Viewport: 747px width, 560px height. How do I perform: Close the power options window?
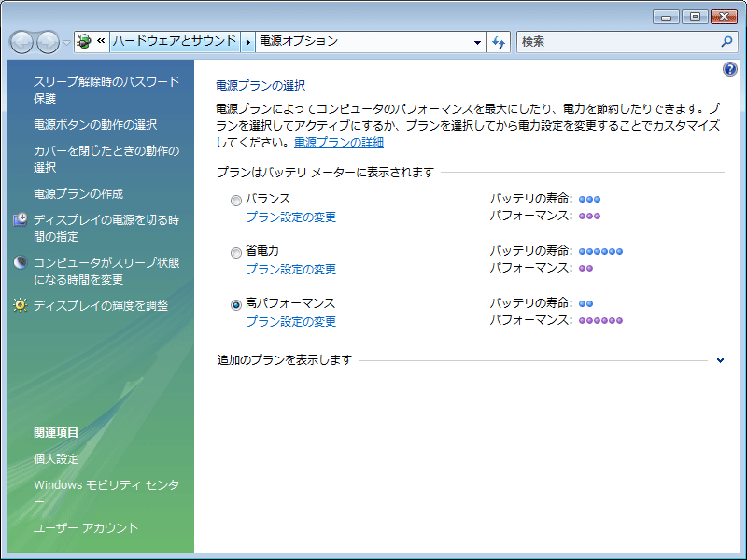click(725, 17)
